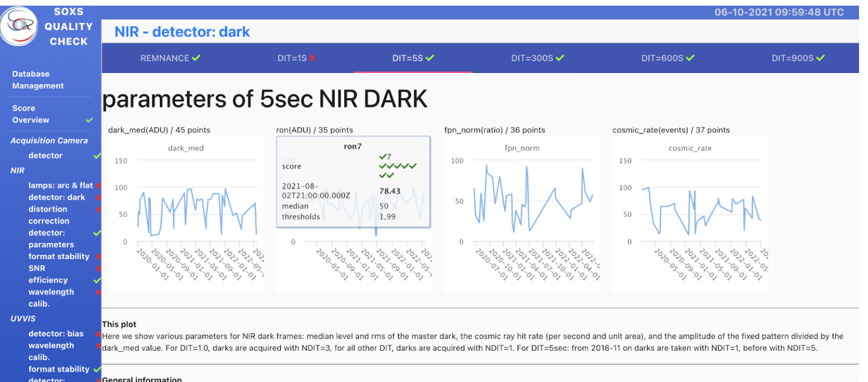868x382 pixels.
Task: Click 'cosmic_rate(events) / 37 points' label
Action: click(671, 130)
